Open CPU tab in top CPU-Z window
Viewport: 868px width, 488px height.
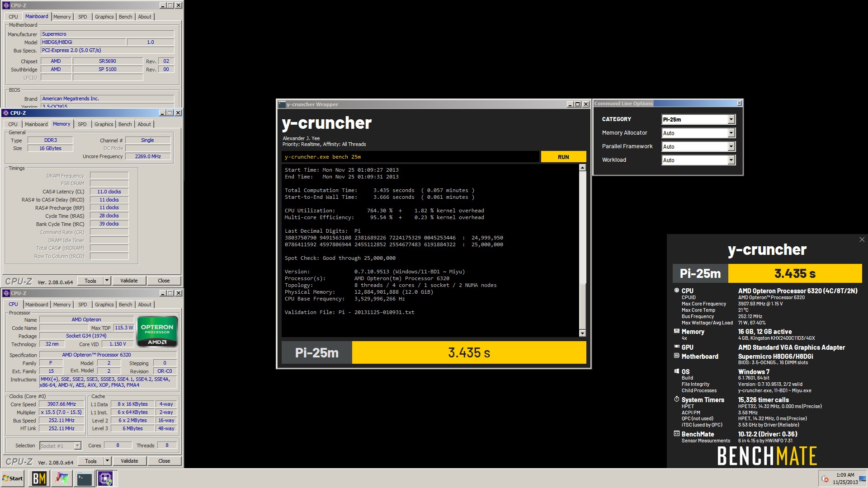click(x=14, y=17)
